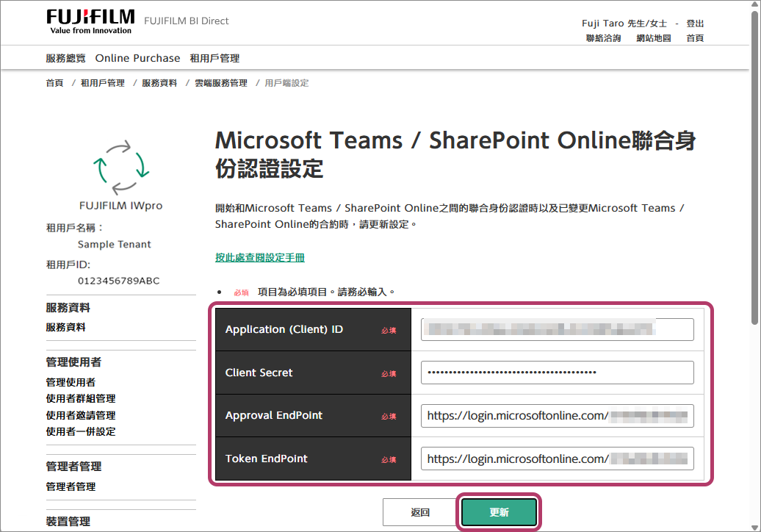This screenshot has width=761, height=532.
Task: Focus Application (Client) ID field
Action: coord(557,330)
